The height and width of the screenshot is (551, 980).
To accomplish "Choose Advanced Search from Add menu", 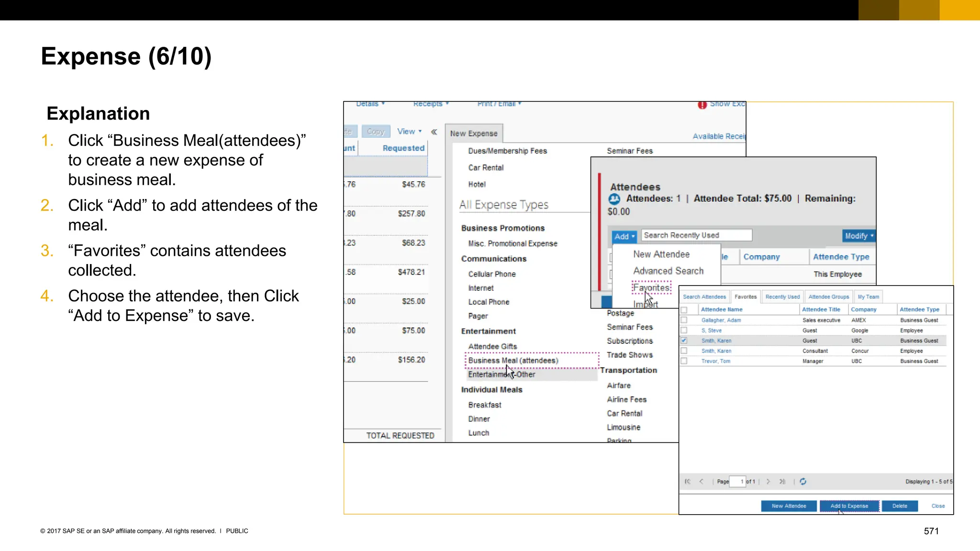I will 668,271.
